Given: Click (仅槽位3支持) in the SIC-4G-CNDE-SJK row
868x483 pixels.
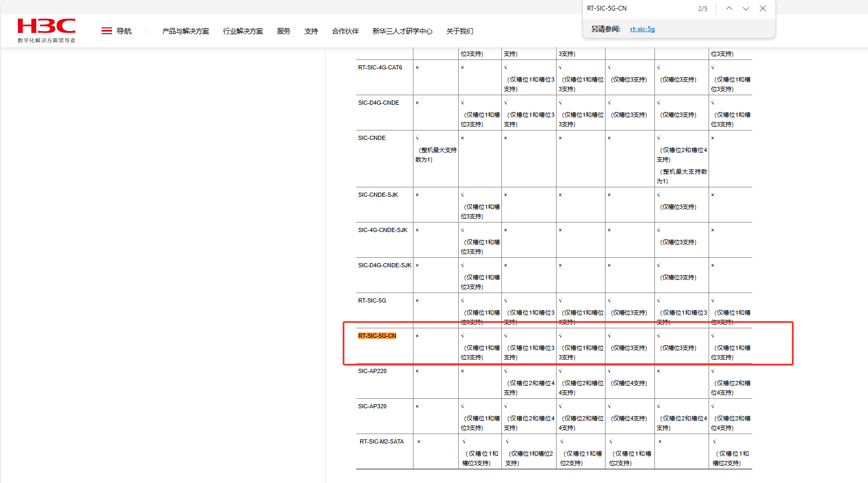Looking at the screenshot, I should tap(678, 242).
